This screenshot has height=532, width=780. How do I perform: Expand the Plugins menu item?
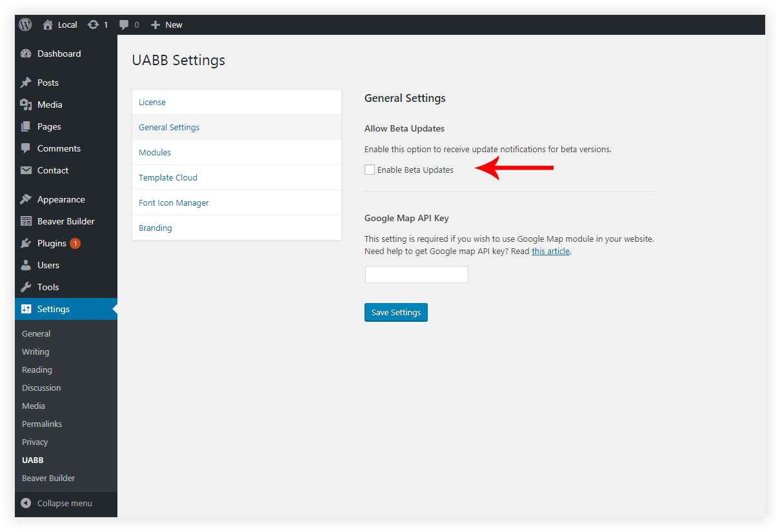point(52,243)
